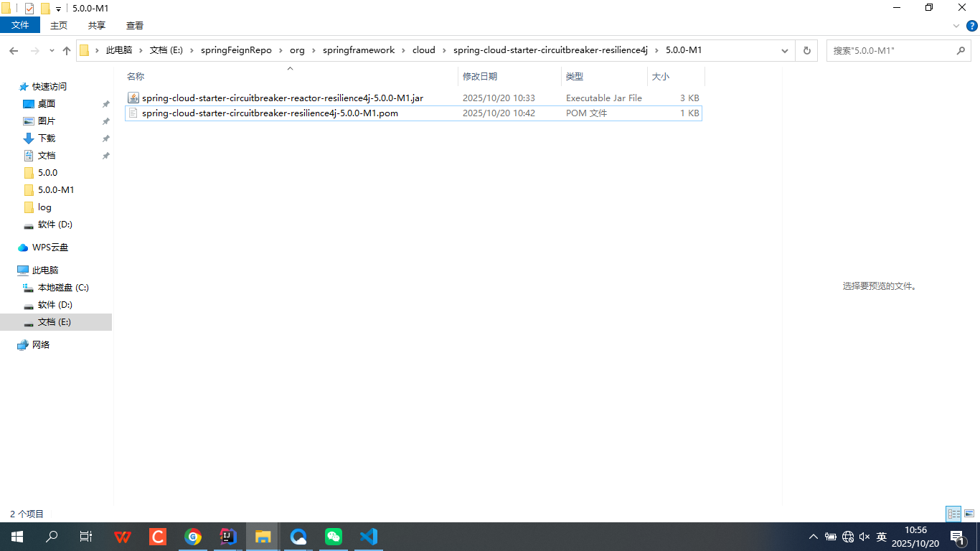Open the log folder in navigation pane
Screen dimensions: 980x551
pos(44,207)
